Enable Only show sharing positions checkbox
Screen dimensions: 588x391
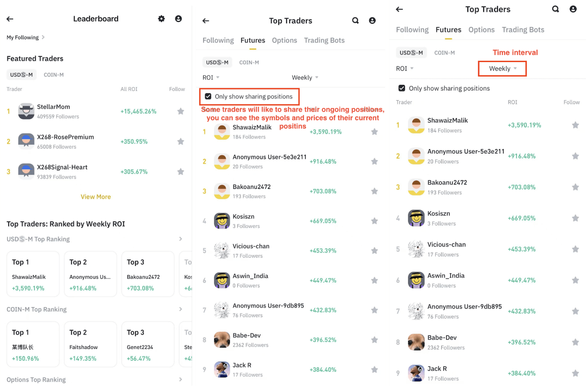tap(208, 96)
